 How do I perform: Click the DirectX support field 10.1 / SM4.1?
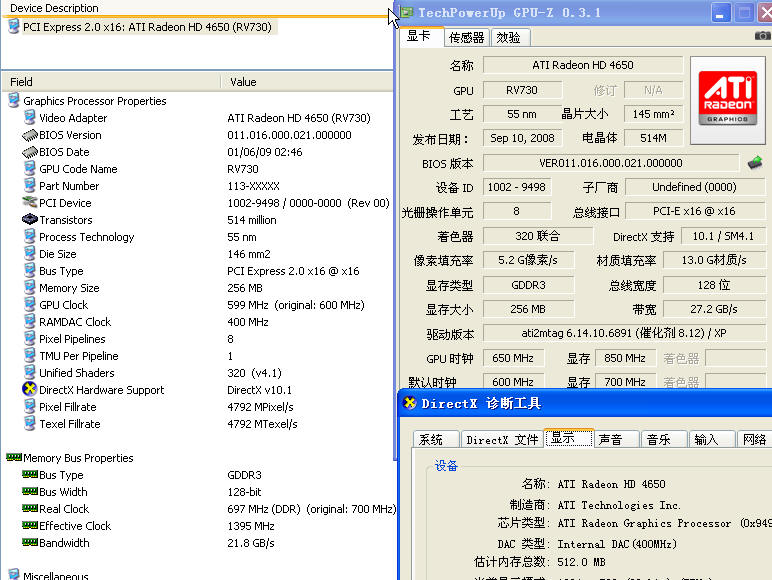click(723, 236)
